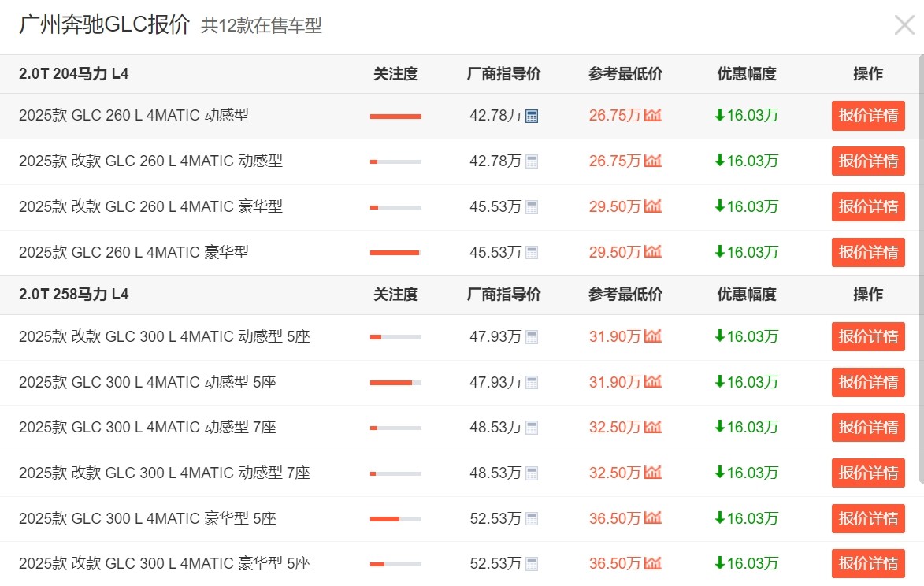Open calculator icon for 改款 GLC 300 L 豪华型 5座

tap(532, 564)
